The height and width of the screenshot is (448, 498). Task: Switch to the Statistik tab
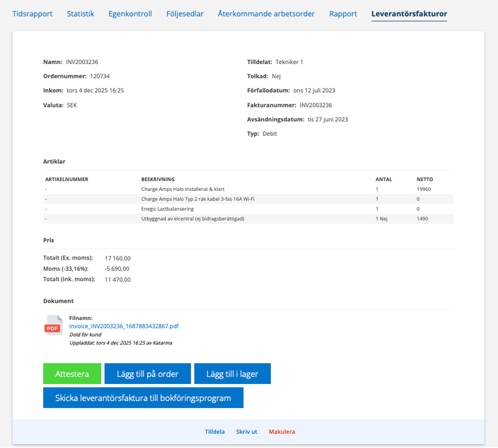[80, 14]
